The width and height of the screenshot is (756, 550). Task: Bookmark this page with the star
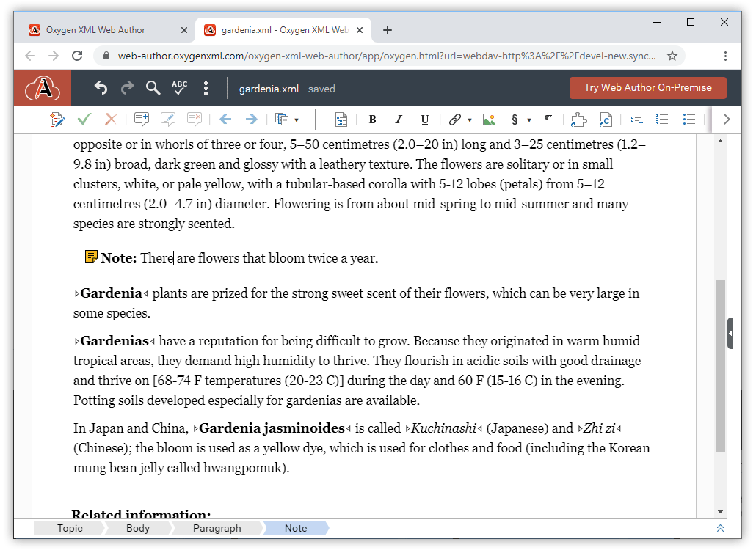coord(672,56)
